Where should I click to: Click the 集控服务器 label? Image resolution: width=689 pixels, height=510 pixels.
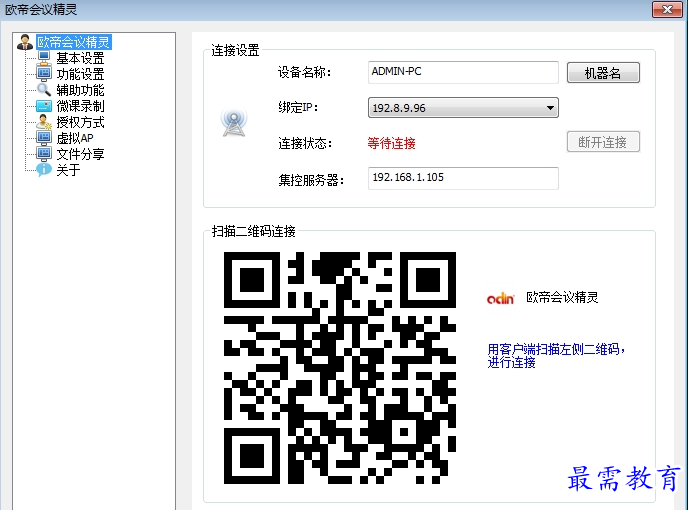311,180
